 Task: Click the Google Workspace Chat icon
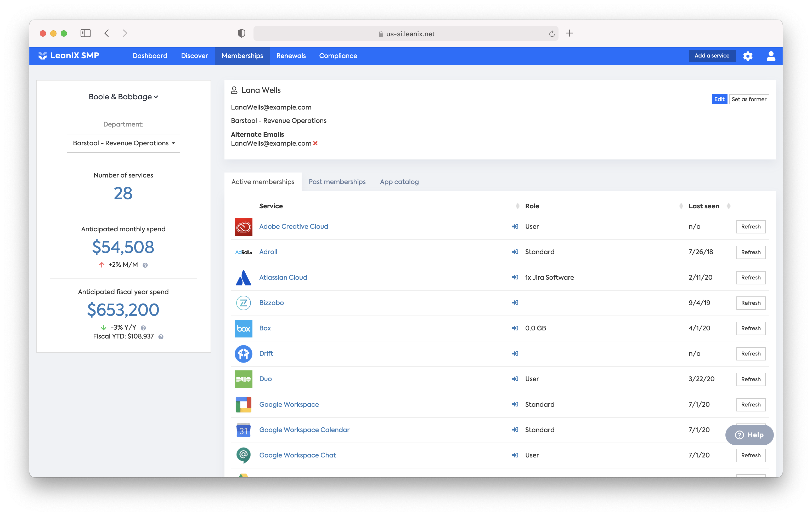243,455
